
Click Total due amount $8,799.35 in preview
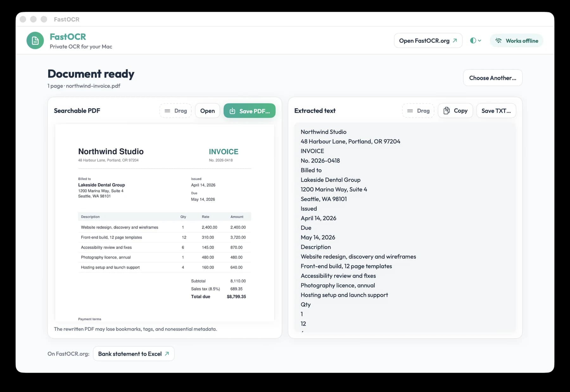pos(236,297)
